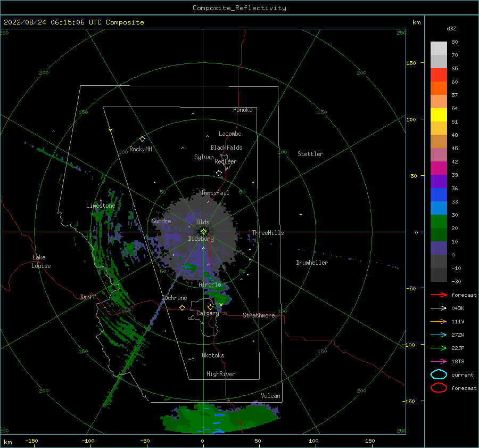Click the yellow diamond marker above Calgary
This screenshot has height=448, width=479.
[210, 307]
